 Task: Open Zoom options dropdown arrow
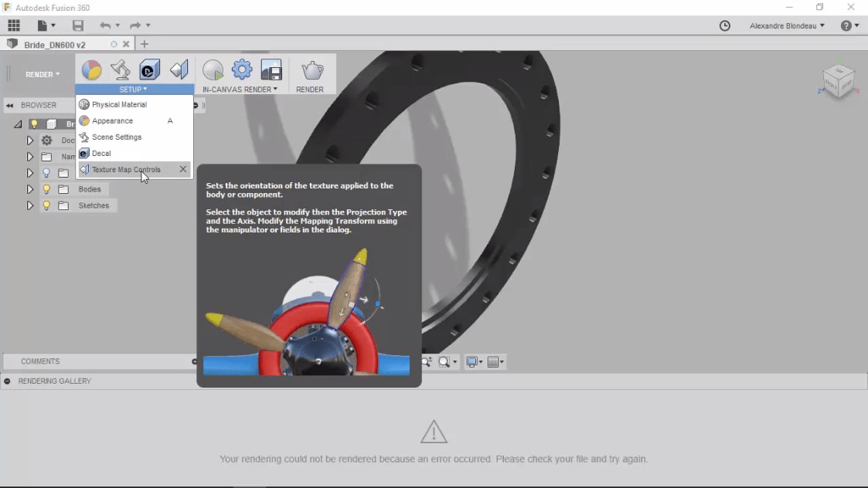[454, 362]
